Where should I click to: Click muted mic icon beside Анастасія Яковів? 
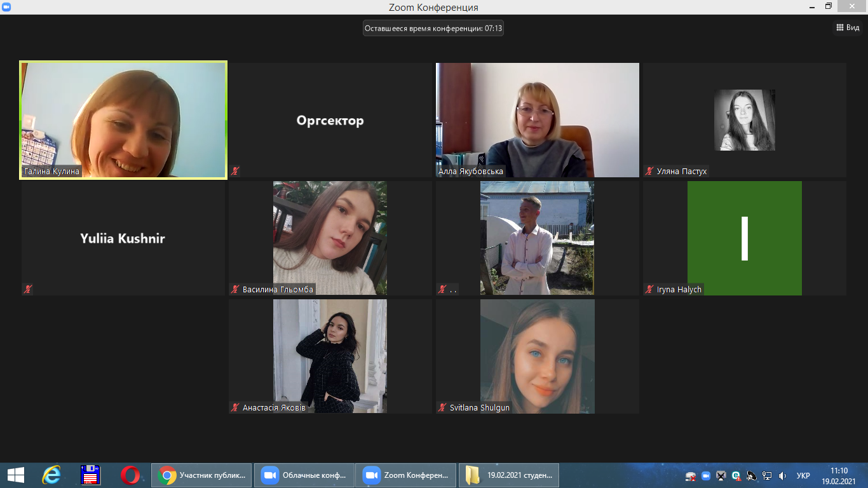click(x=235, y=407)
